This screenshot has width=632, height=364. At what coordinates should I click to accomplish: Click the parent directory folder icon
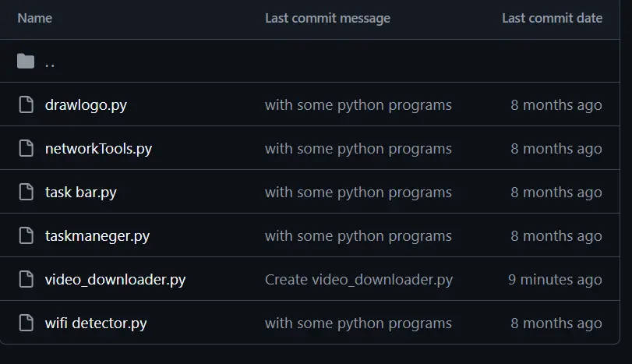pyautogui.click(x=26, y=62)
